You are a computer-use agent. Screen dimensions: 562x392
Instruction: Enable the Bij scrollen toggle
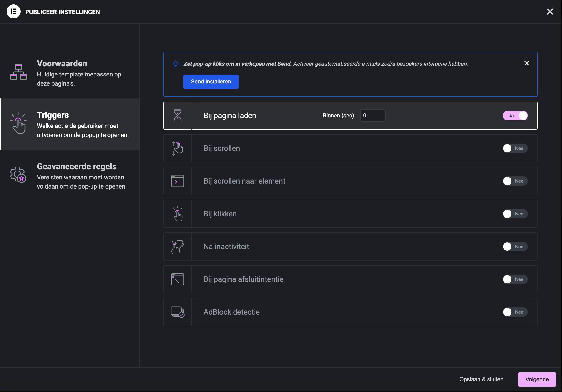515,148
